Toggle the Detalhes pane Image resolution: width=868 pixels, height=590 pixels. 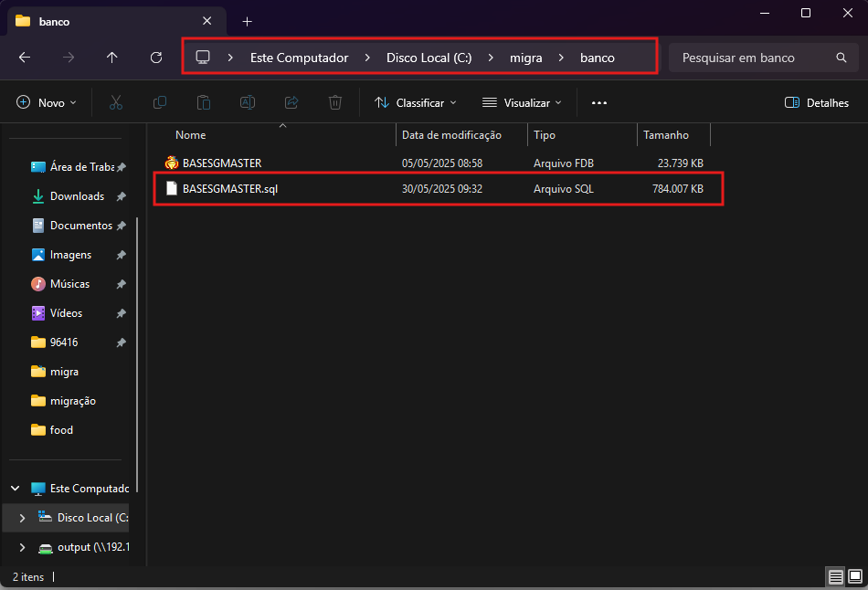pos(817,103)
